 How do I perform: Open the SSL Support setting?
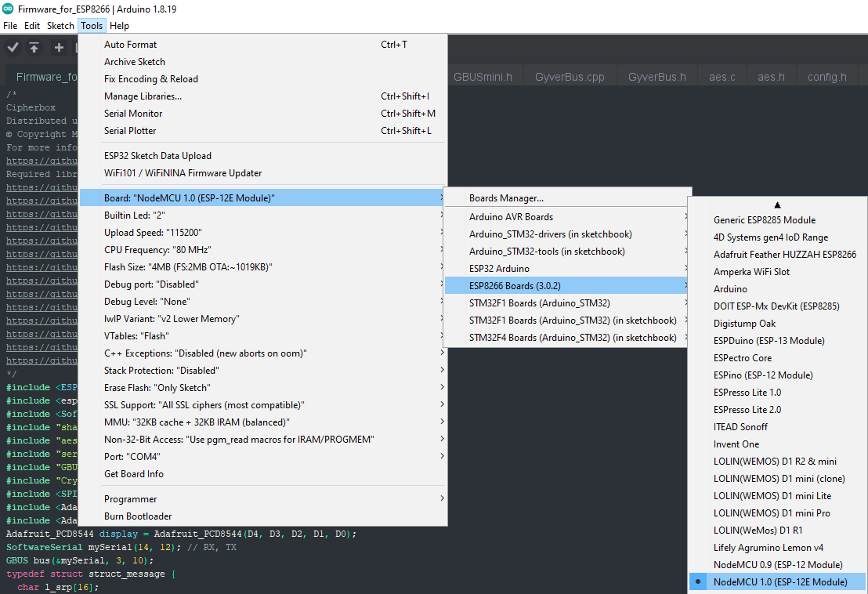[x=263, y=404]
